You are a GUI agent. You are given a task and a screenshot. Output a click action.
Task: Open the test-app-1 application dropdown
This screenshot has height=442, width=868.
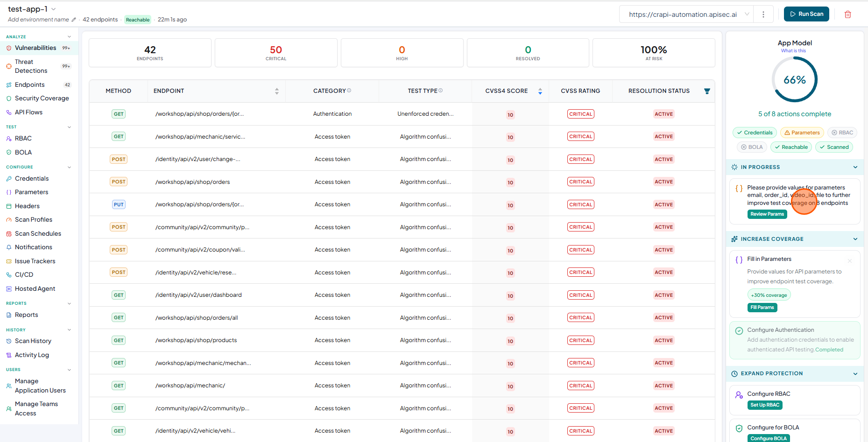54,9
